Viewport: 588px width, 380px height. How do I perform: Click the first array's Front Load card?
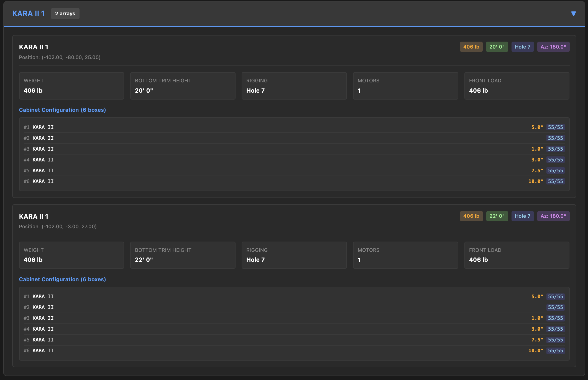click(517, 86)
